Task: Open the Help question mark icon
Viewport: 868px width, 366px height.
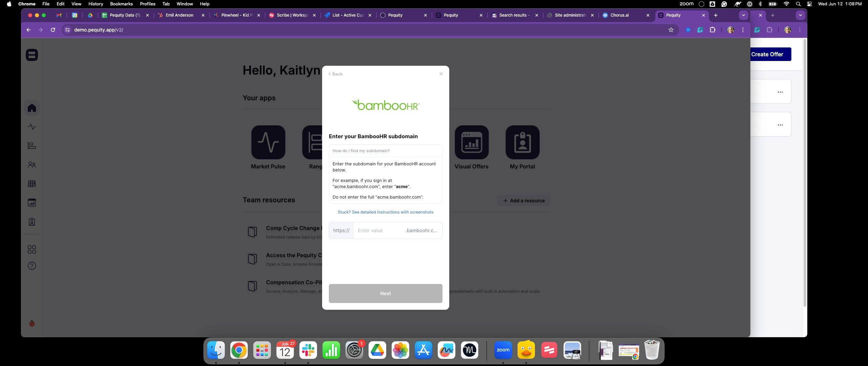Action: [32, 266]
